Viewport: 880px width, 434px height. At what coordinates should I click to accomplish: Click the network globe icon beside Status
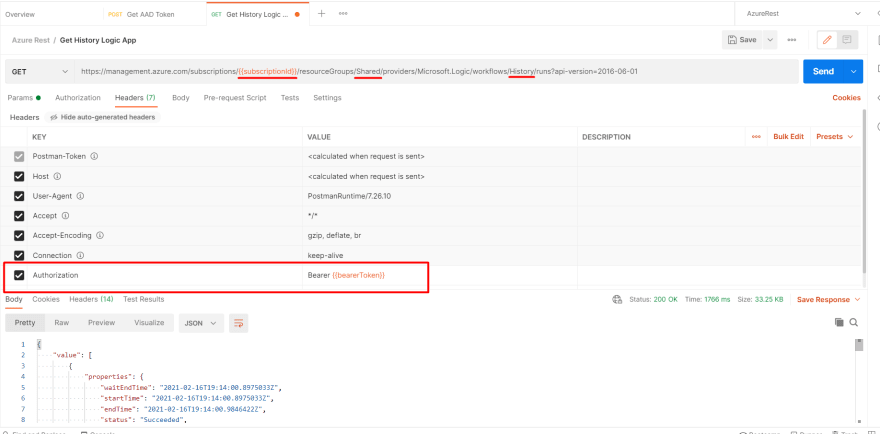click(617, 299)
